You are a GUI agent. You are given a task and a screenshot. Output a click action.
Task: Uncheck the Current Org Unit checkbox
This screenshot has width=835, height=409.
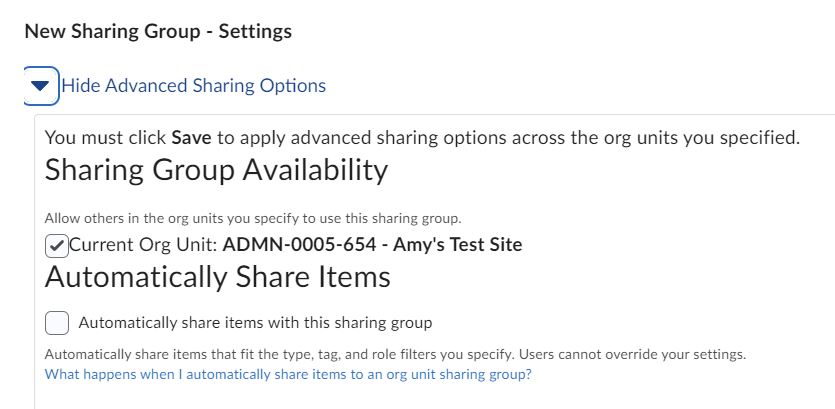57,245
